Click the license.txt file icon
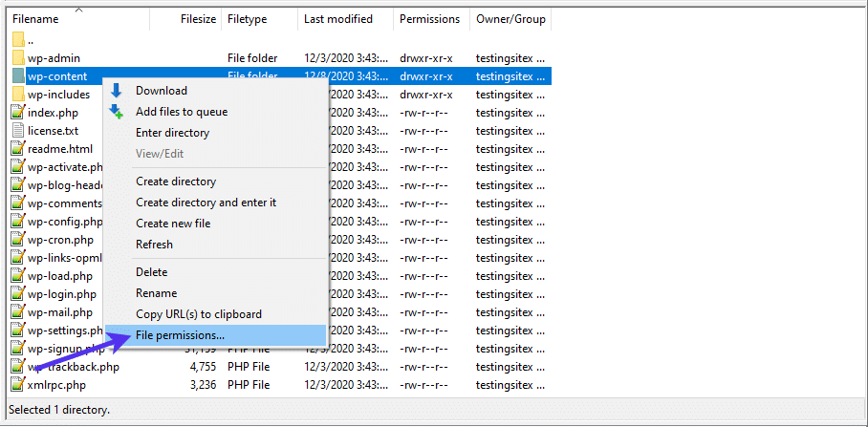This screenshot has height=427, width=868. 18,131
